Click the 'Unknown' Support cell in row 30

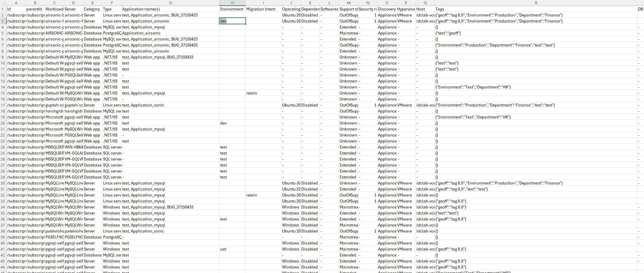tap(349, 183)
